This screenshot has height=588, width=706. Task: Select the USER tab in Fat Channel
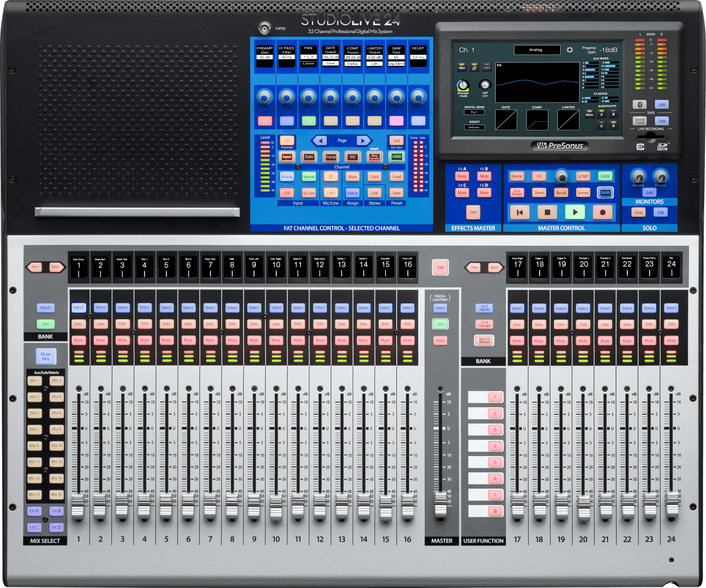[396, 157]
